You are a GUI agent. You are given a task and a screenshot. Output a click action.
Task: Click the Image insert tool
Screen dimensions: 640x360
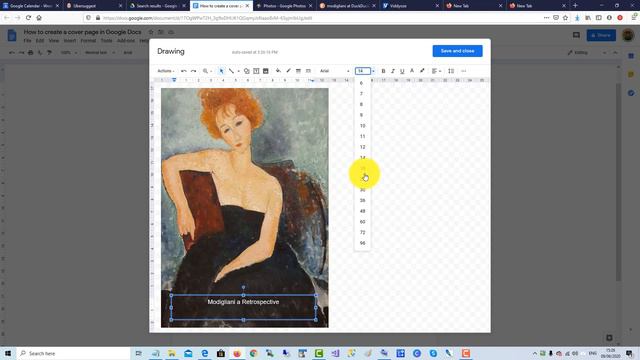pyautogui.click(x=266, y=71)
